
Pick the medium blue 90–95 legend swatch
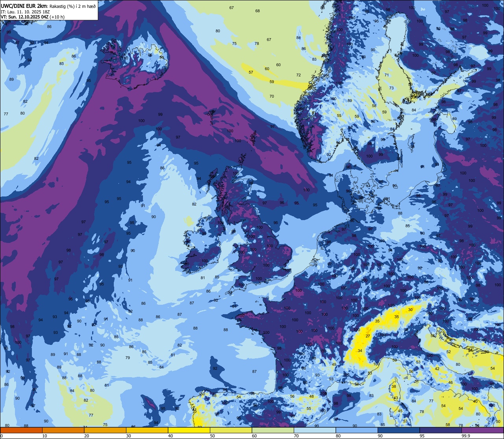398,430
